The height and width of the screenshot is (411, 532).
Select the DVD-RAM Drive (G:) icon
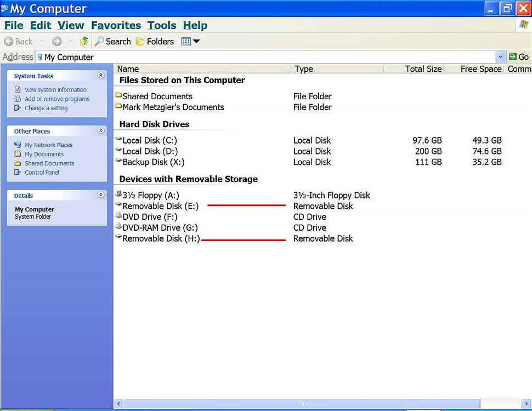[118, 226]
